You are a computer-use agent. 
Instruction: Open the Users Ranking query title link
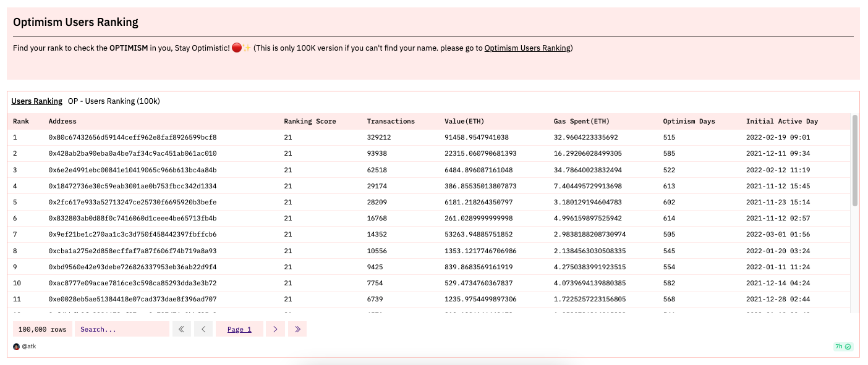point(37,101)
